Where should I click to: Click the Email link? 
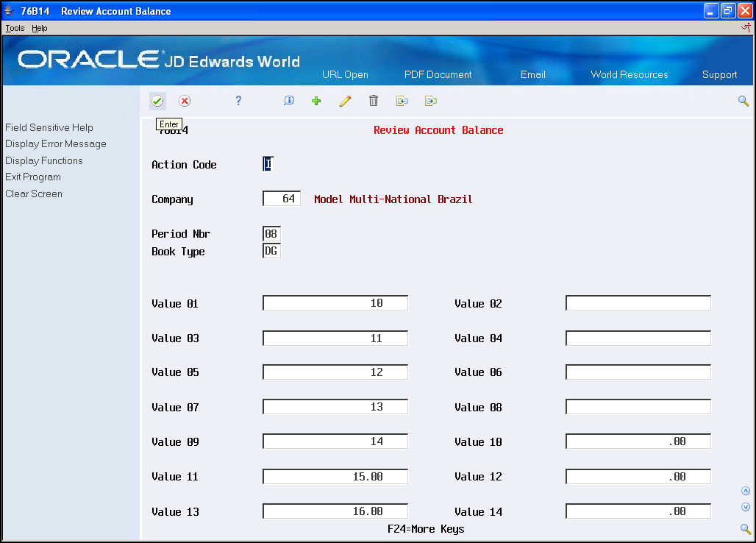pos(532,75)
